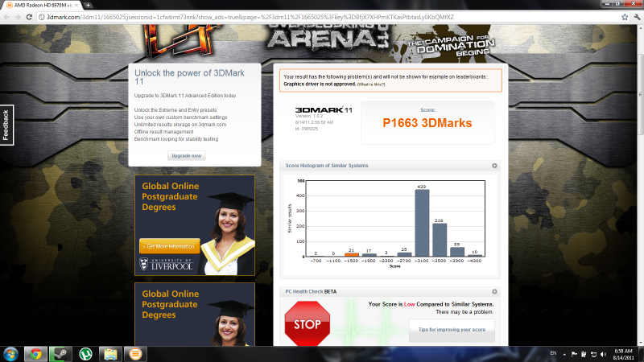This screenshot has width=644, height=362.
Task: Open the Feedback side tab
Action: click(x=6, y=125)
